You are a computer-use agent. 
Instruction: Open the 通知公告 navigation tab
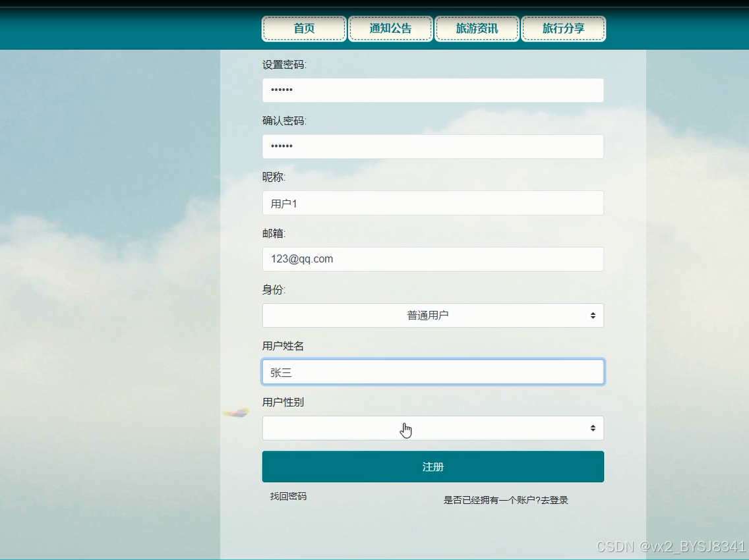pyautogui.click(x=390, y=28)
